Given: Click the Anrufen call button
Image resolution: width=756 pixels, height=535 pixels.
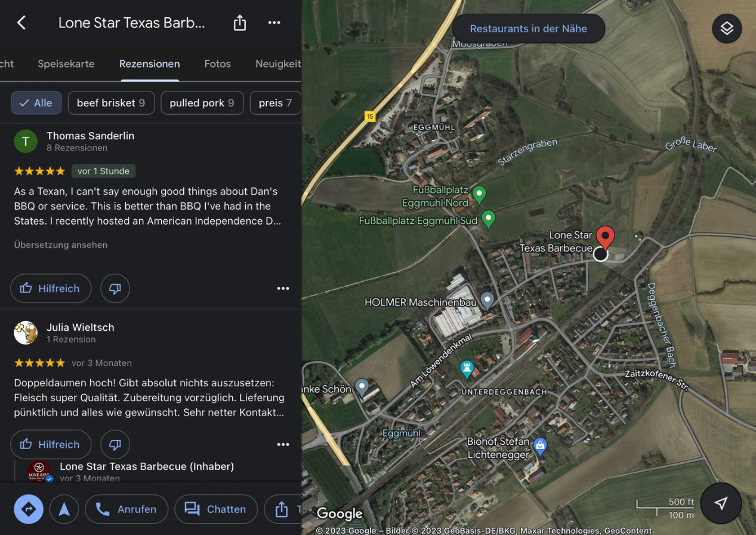Looking at the screenshot, I should [126, 509].
